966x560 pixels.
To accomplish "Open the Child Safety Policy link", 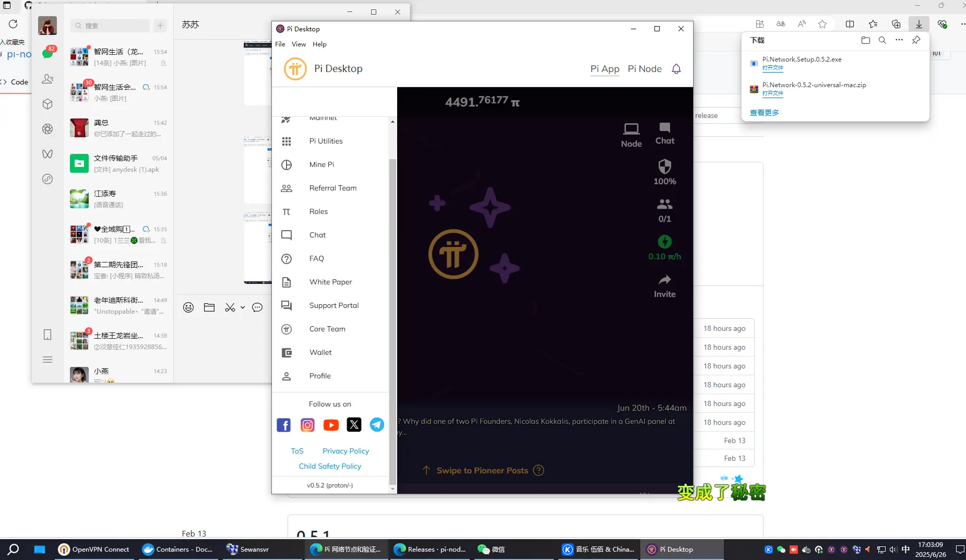I will pos(330,466).
